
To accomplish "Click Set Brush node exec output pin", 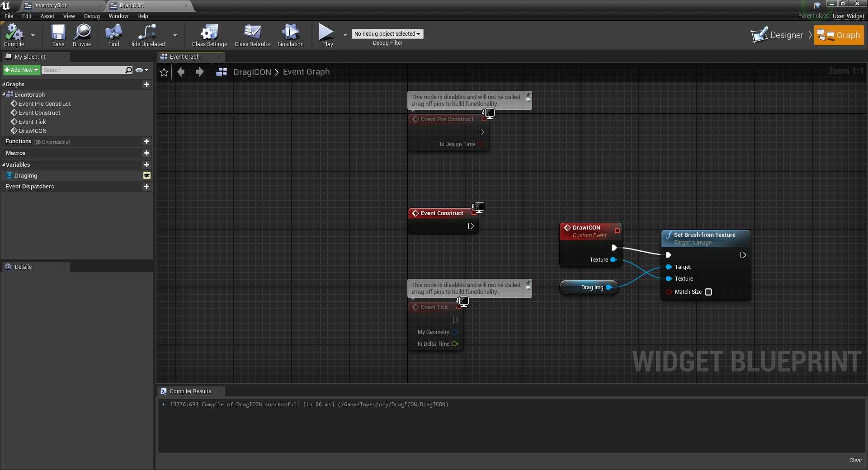I will point(743,255).
